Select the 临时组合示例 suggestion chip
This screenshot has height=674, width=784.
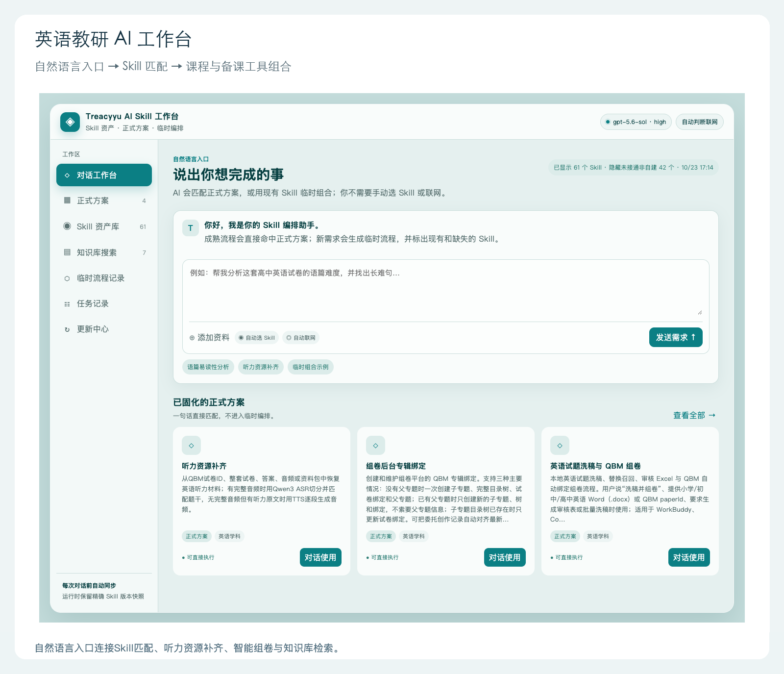(x=311, y=367)
